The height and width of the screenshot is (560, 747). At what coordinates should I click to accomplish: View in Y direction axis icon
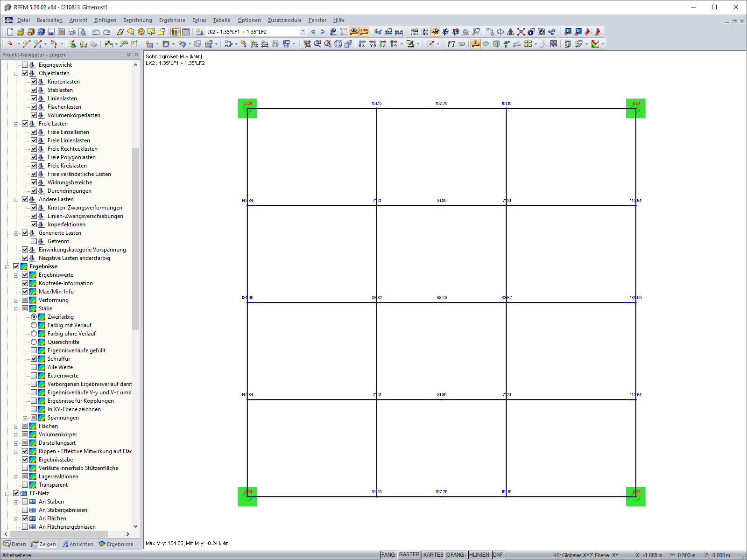(373, 44)
